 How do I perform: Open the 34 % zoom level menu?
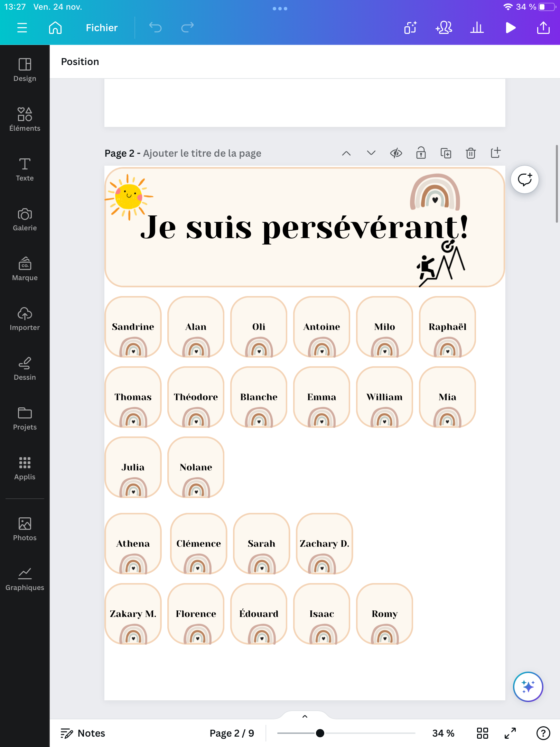pos(443,733)
